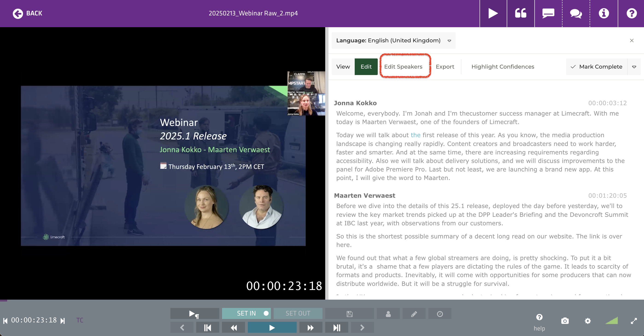Enter fullscreen with expand arrows icon
This screenshot has width=644, height=336.
coord(633,321)
